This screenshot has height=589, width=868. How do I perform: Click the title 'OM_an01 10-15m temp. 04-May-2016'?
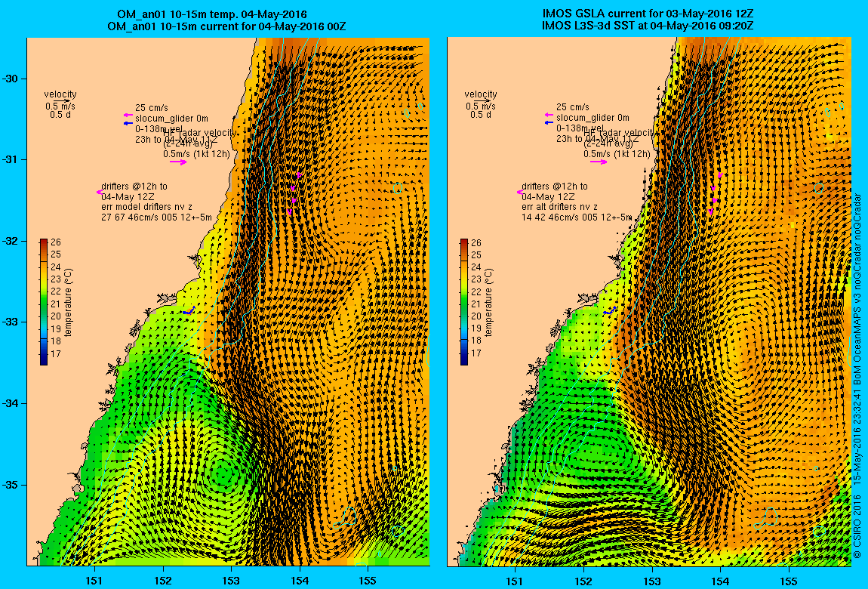(212, 15)
